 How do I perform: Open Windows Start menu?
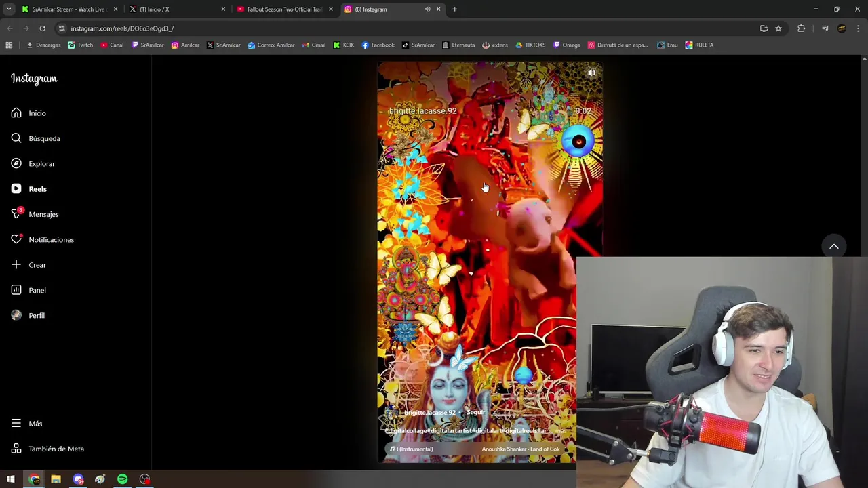point(11,480)
